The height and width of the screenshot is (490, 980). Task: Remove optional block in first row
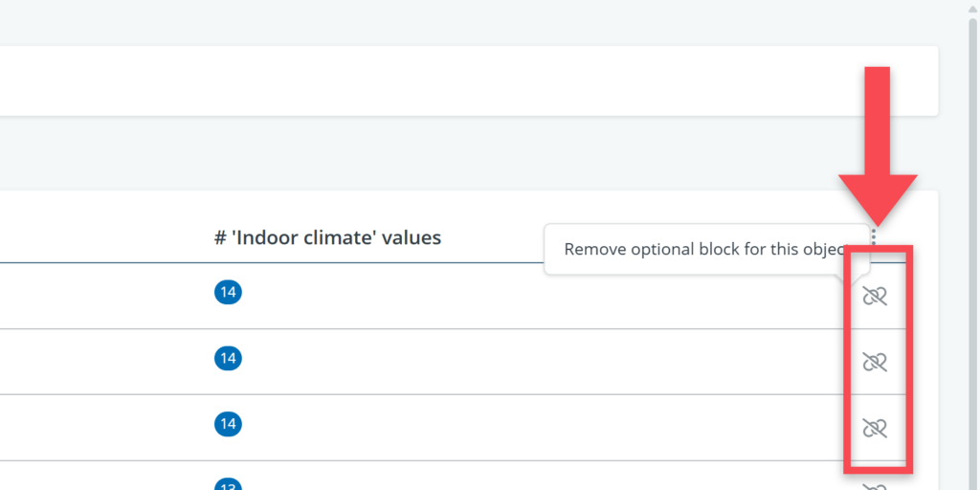click(875, 296)
